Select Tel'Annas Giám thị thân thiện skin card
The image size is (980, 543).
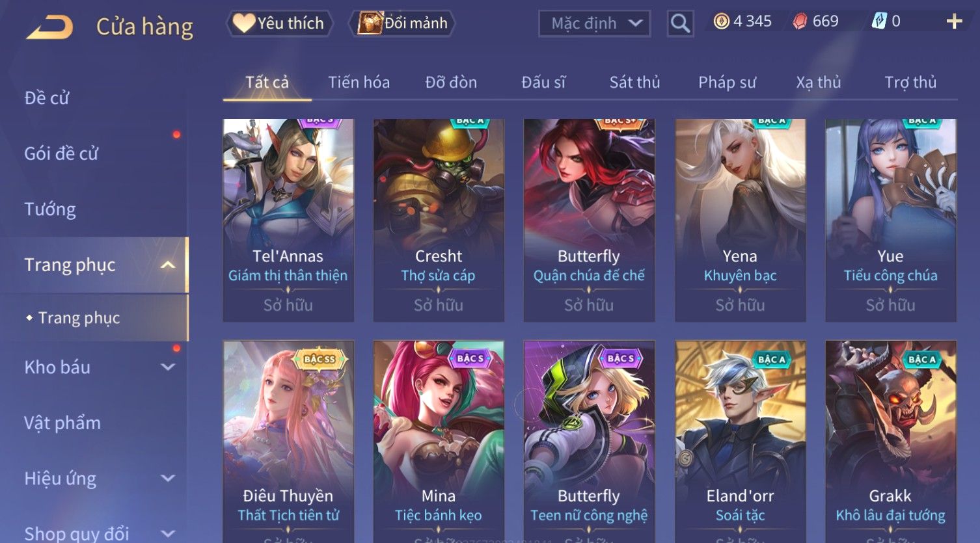tap(288, 220)
